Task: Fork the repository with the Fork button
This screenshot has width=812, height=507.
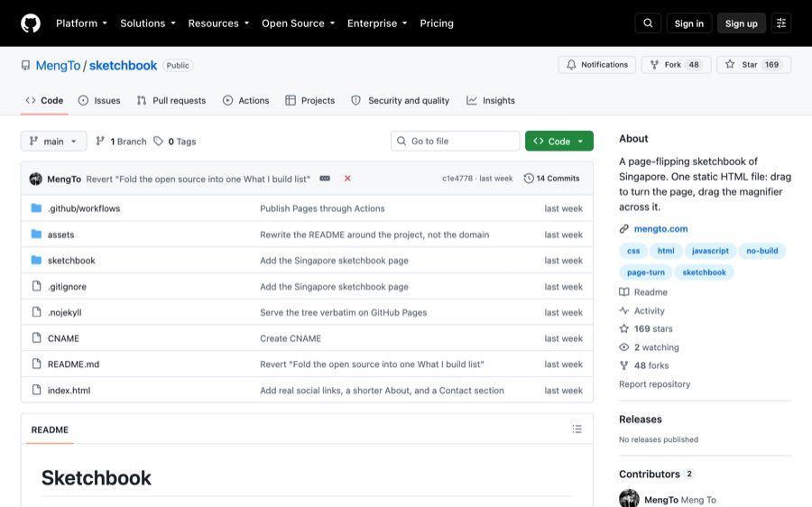Action: click(676, 65)
